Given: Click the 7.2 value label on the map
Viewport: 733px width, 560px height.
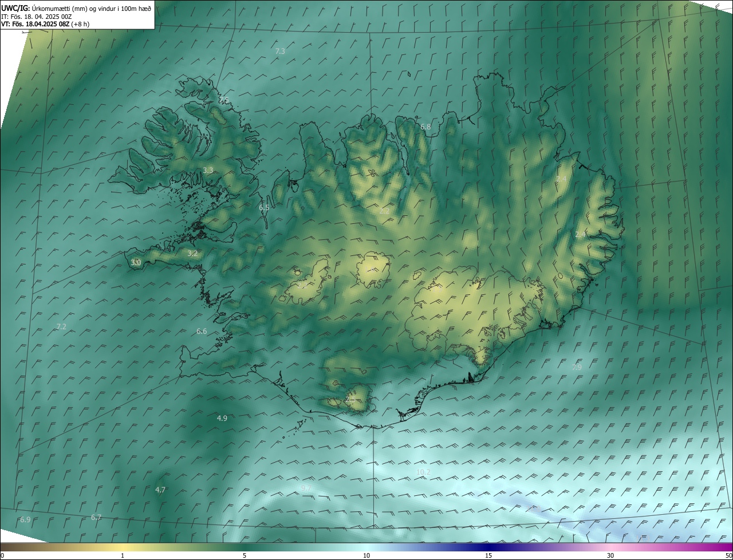Looking at the screenshot, I should (x=61, y=326).
